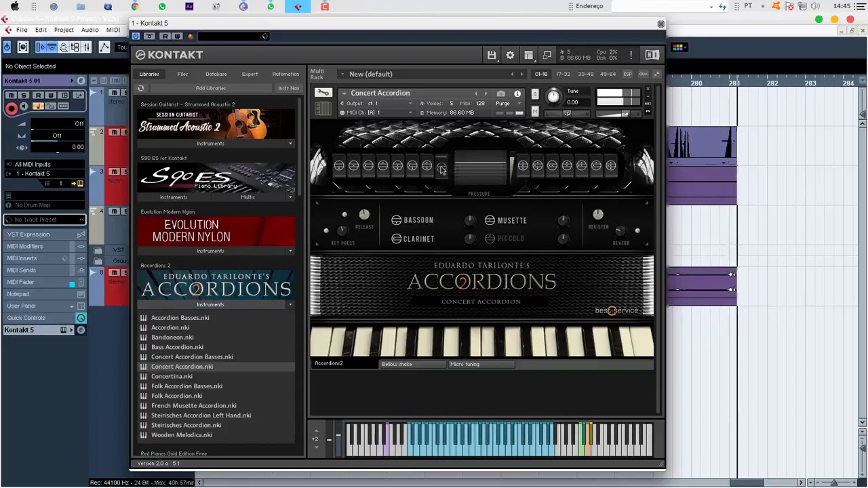
Task: Click the Native Instruments NI logo
Action: tap(652, 55)
